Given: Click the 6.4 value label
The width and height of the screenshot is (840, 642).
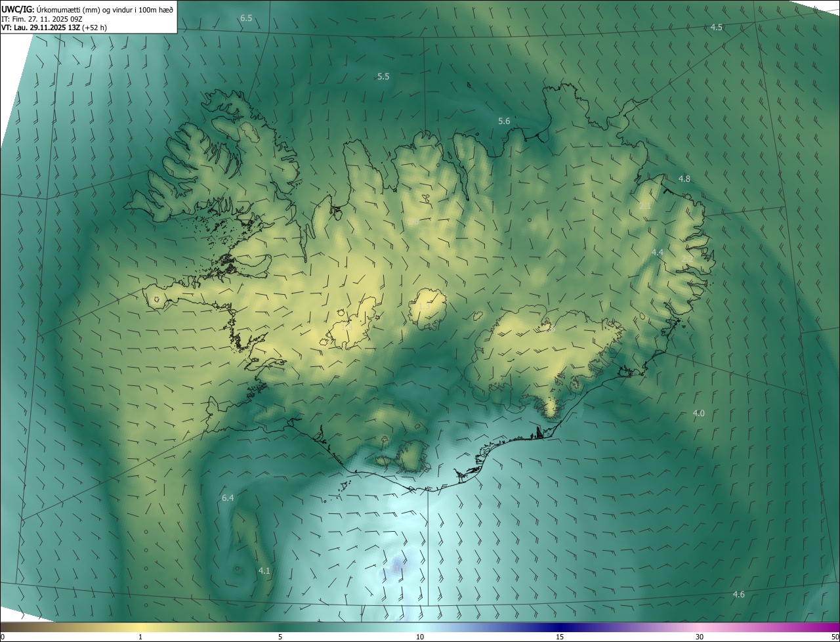Looking at the screenshot, I should coord(228,498).
